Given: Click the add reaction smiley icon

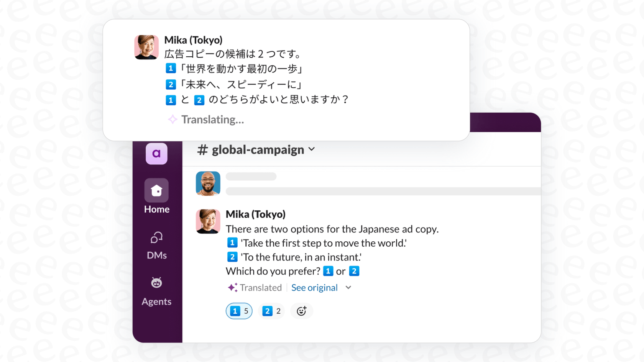Looking at the screenshot, I should point(301,311).
